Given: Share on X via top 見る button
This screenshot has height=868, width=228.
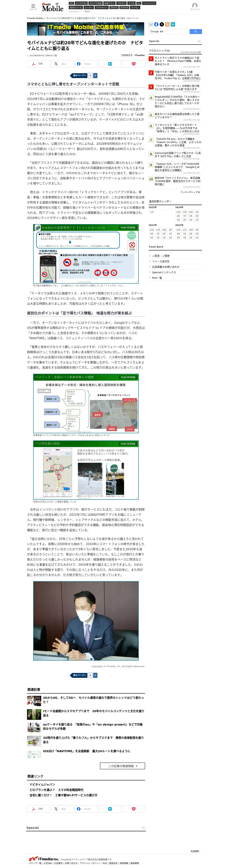Looking at the screenshot, I should [x=62, y=64].
